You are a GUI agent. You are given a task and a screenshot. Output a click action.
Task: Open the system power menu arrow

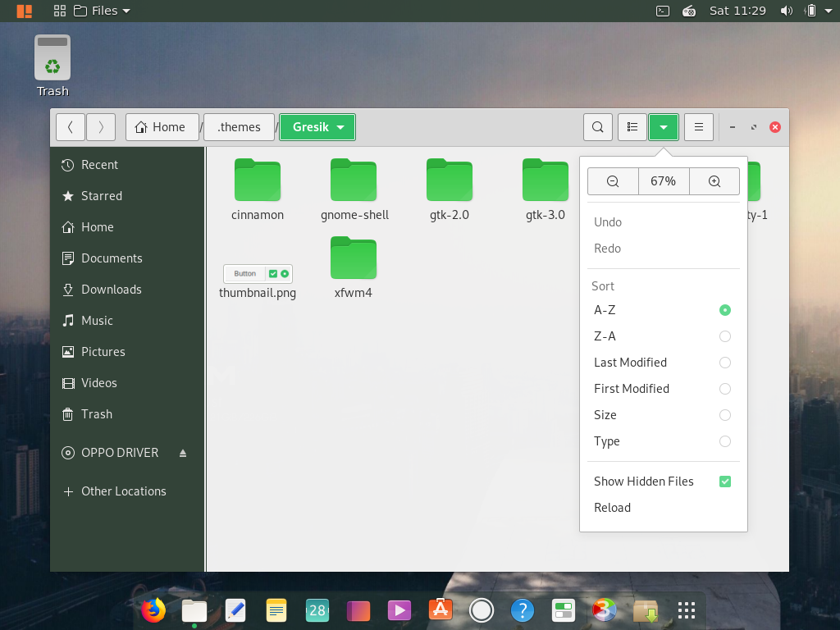830,11
